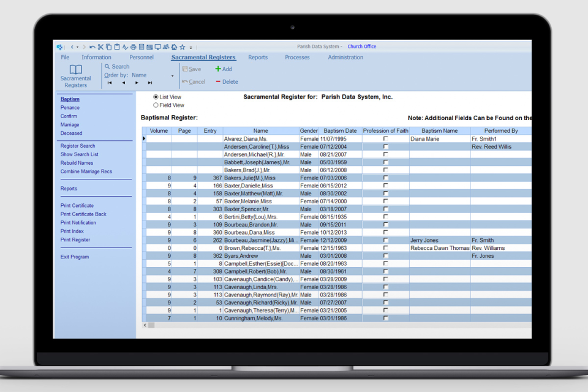
Task: Click Exit Program in sidebar
Action: 75,257
